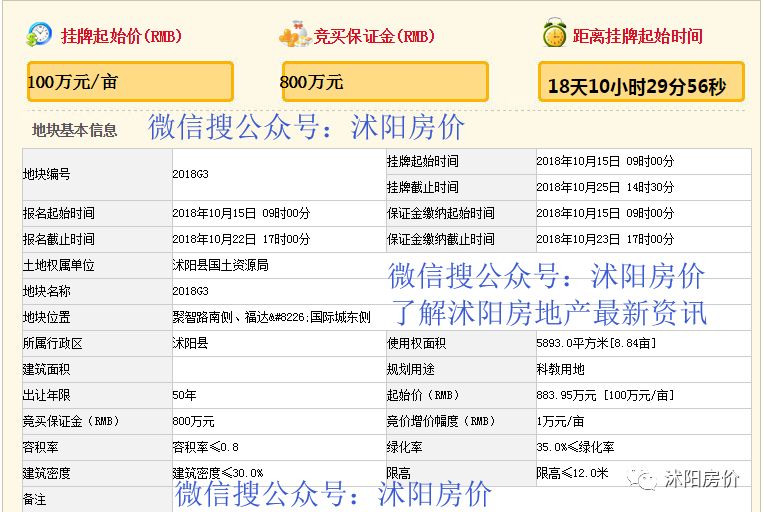Click the 科教用地 value
Image resolution: width=764 pixels, height=512 pixels.
coord(560,369)
